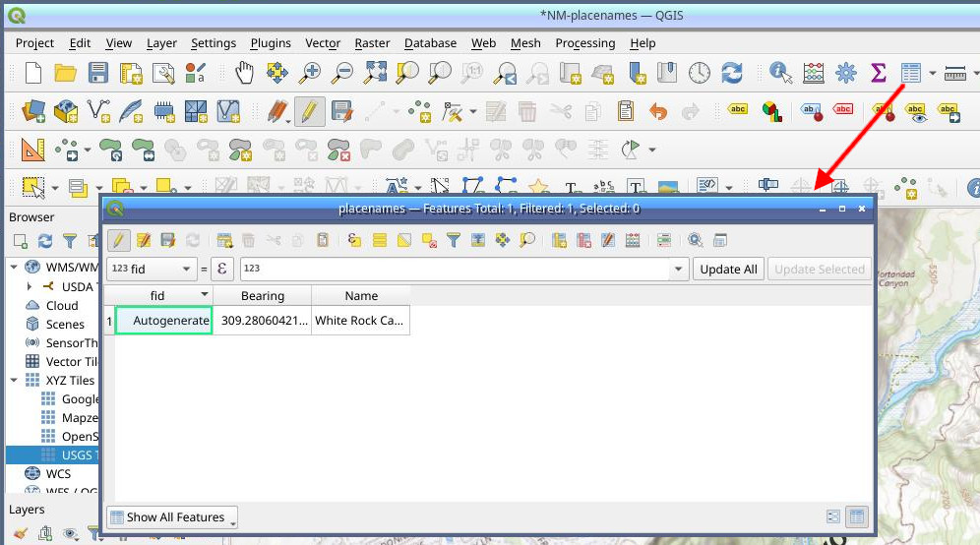Click the Bearing column header

pyautogui.click(x=263, y=295)
